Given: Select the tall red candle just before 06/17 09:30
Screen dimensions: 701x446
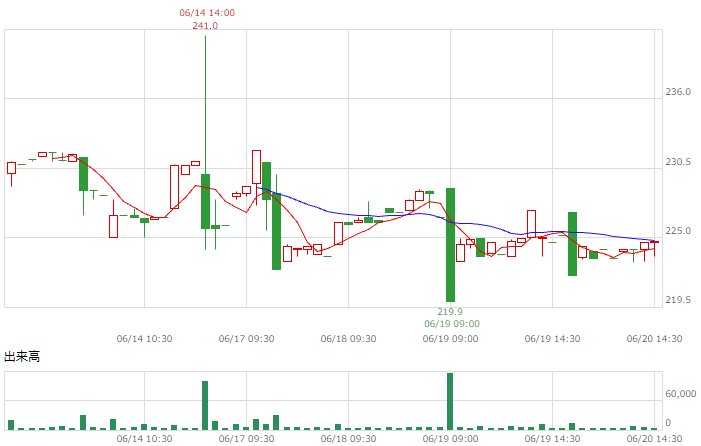Looking at the screenshot, I should coord(256,167).
